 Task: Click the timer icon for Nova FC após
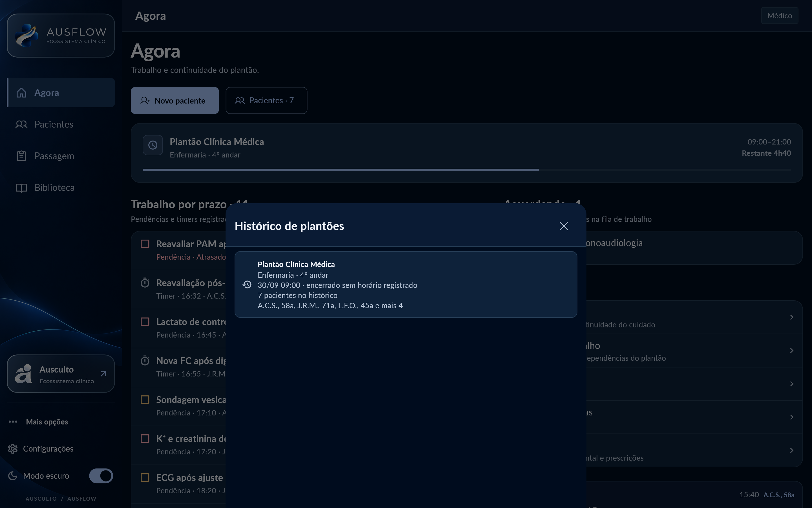(x=145, y=361)
